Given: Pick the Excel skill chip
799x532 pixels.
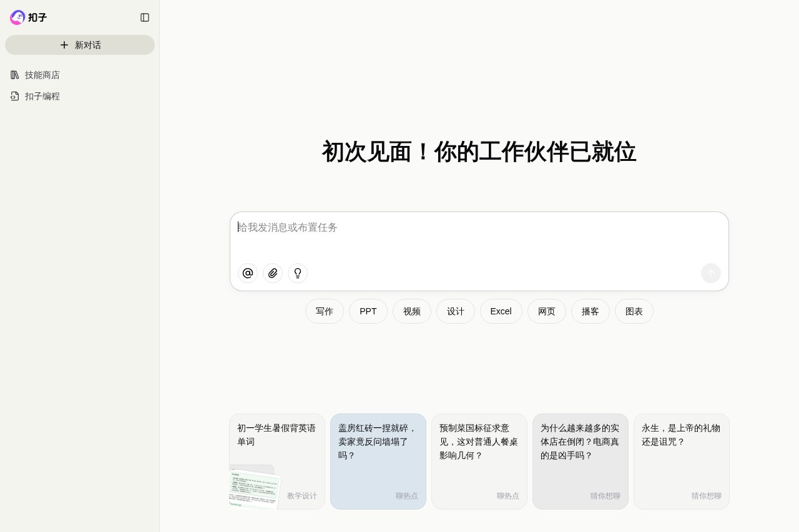Looking at the screenshot, I should pos(501,311).
